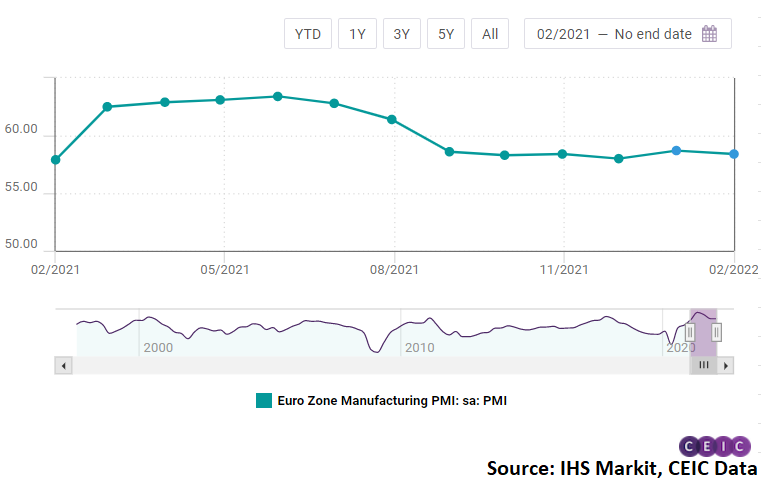The height and width of the screenshot is (481, 761).
Task: Click the 02/2021 starting data point
Action: coord(56,160)
